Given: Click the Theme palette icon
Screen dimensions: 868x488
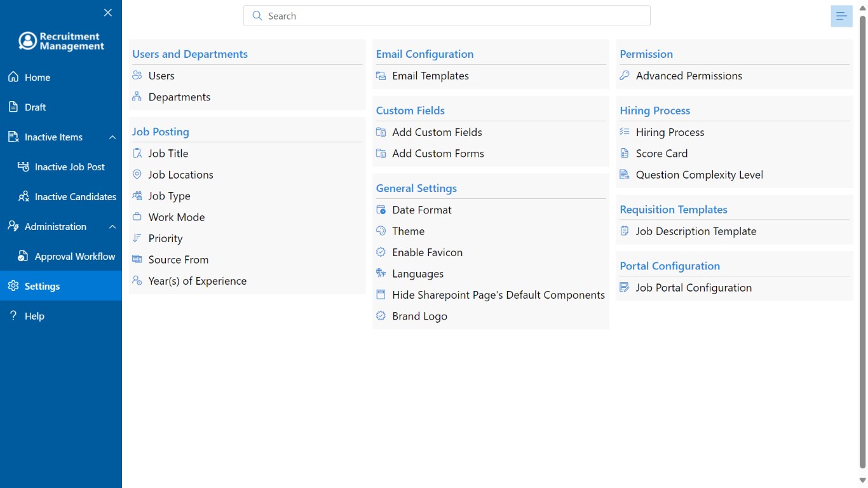Looking at the screenshot, I should coord(381,231).
